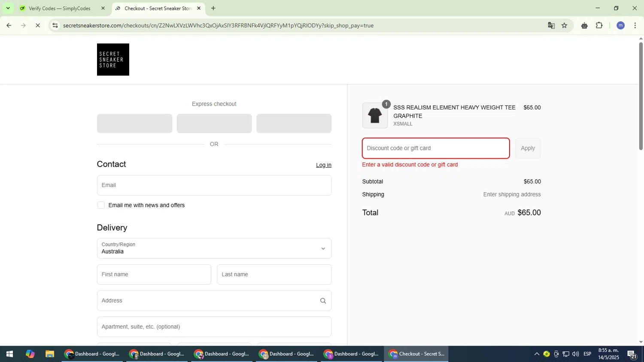This screenshot has height=362, width=644.
Task: Open the notification center icon
Action: (632, 354)
